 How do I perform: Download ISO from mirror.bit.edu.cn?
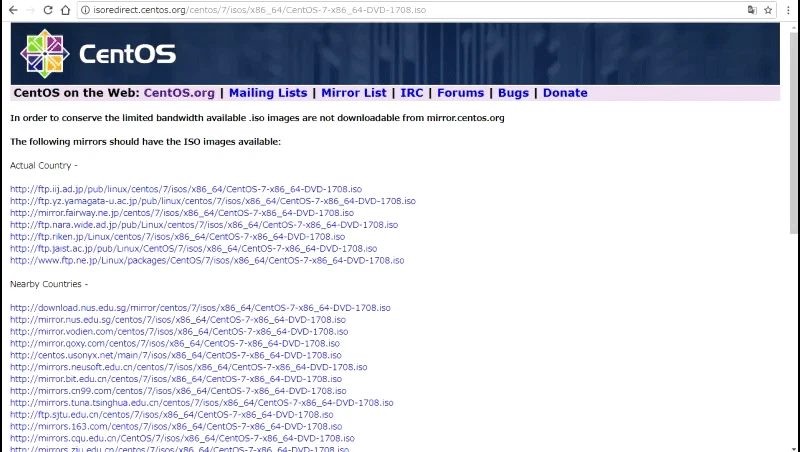[176, 379]
